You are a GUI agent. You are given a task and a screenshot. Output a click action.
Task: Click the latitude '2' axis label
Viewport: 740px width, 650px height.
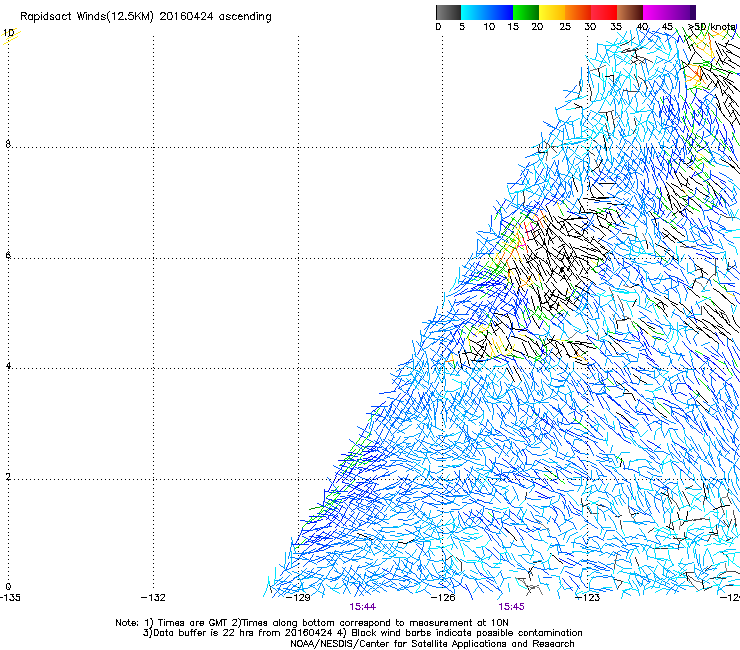tap(8, 477)
